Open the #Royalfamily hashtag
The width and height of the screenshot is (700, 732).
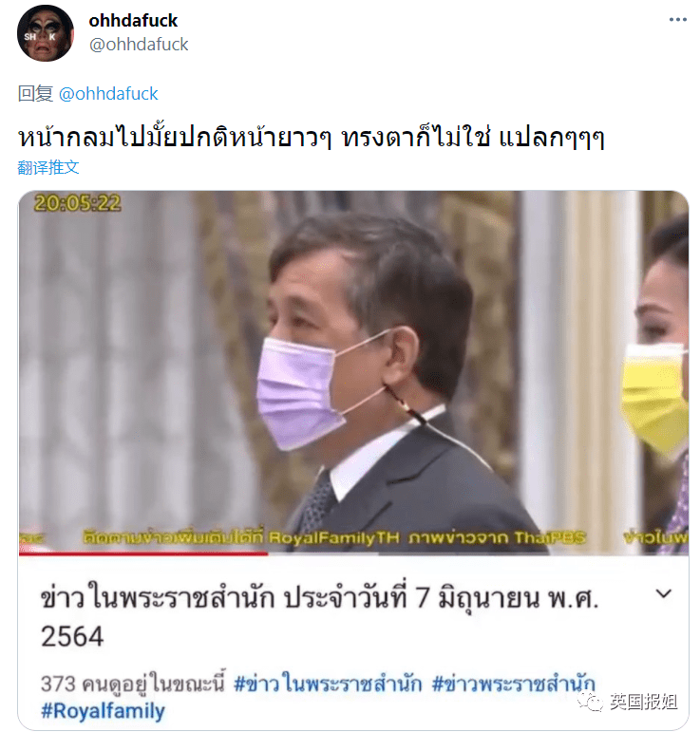point(103,711)
